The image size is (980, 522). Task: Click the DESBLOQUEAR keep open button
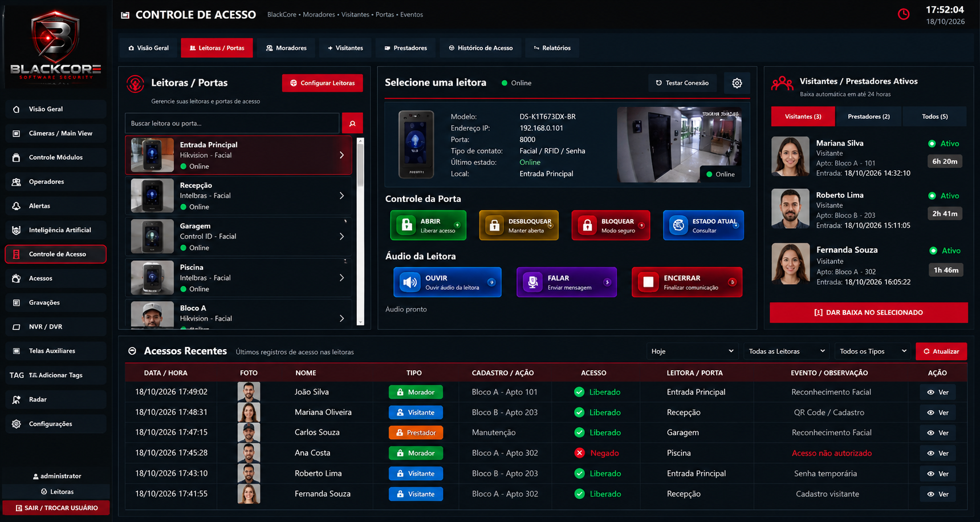(519, 225)
